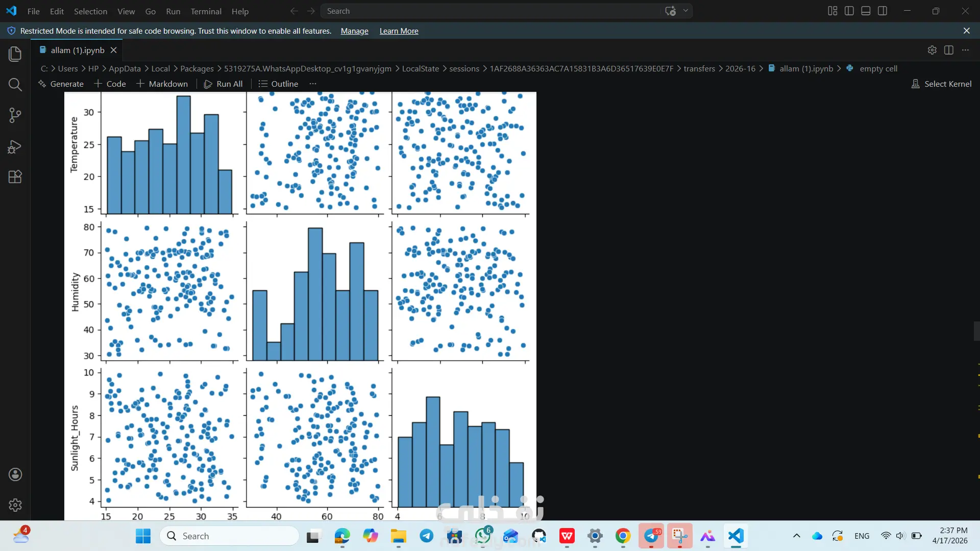Open the Customize Layout button

click(832, 11)
